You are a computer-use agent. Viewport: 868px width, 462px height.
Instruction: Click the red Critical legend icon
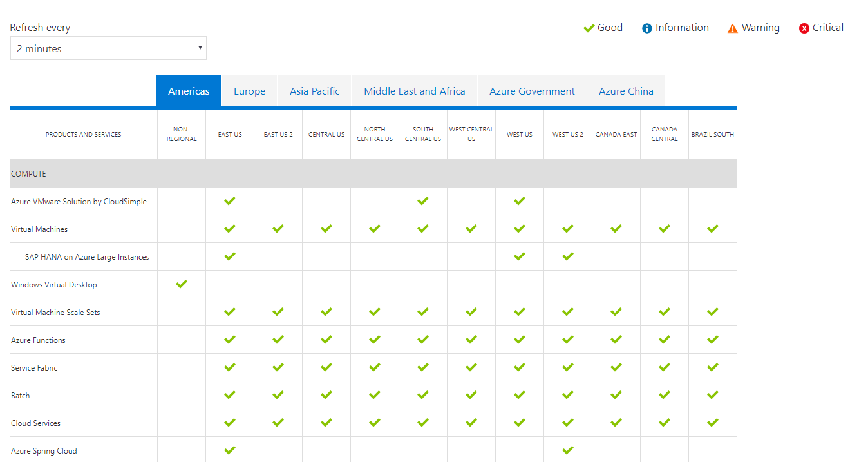804,28
